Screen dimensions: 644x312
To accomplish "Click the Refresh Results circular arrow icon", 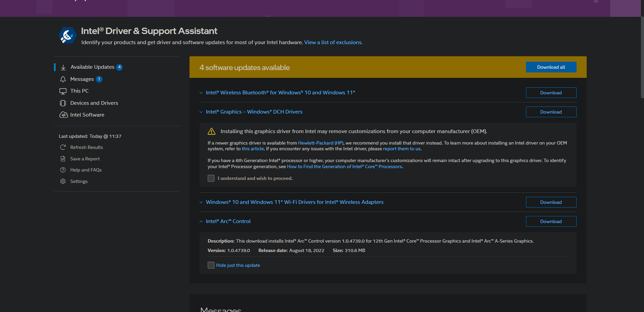I will [x=63, y=147].
